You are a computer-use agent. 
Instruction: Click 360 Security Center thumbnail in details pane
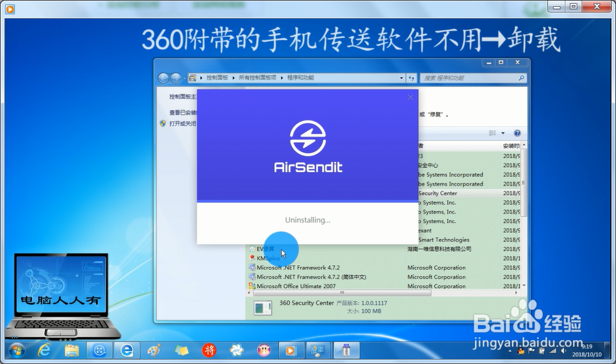coord(262,307)
